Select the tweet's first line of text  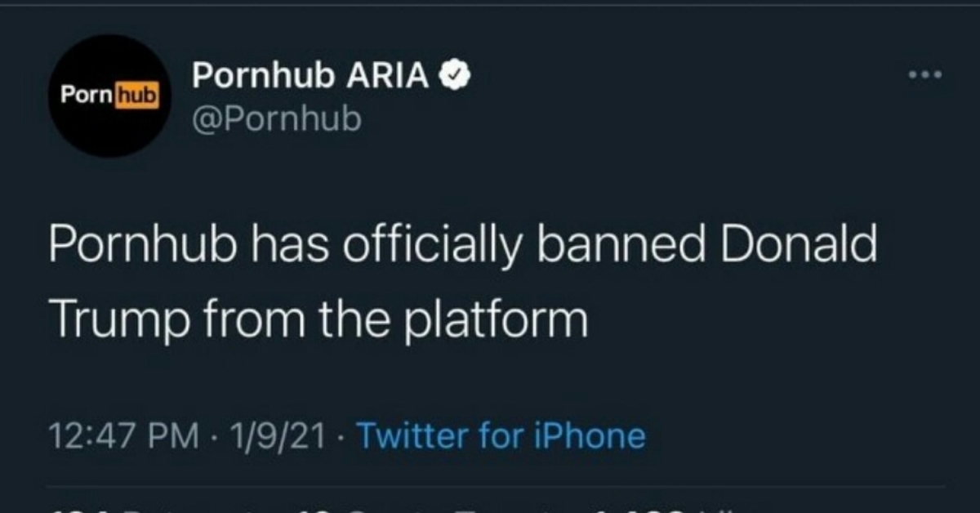coord(462,246)
